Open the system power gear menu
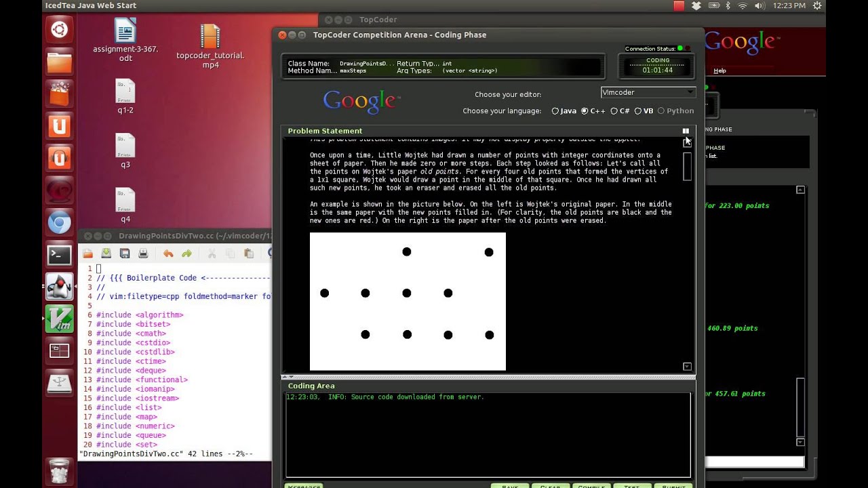 817,5
